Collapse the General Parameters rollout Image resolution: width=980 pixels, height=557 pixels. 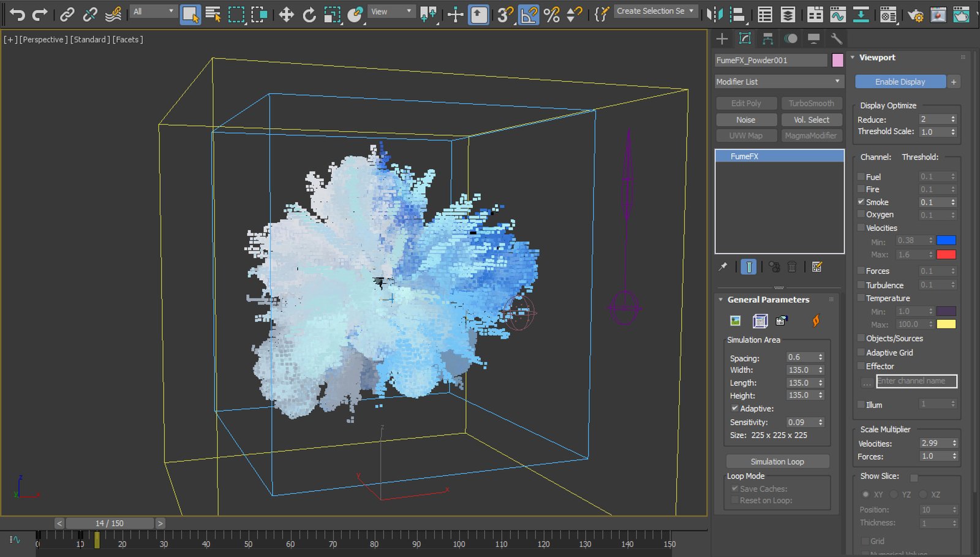(720, 300)
